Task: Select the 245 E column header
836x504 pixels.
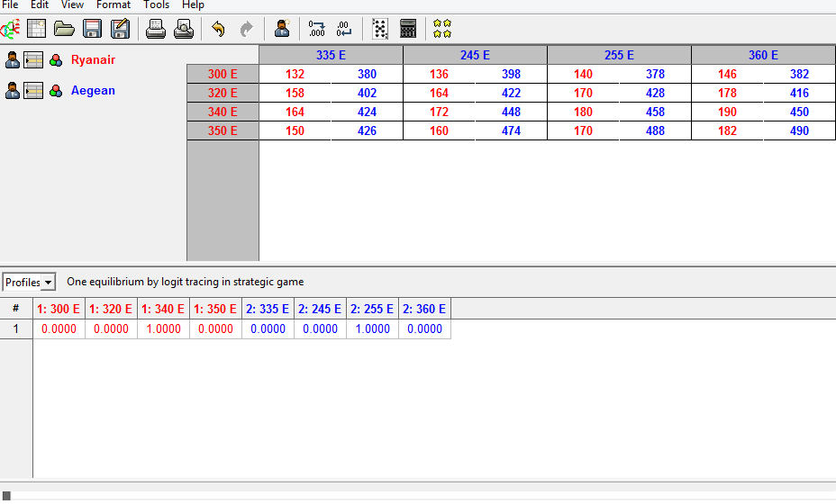Action: coord(475,55)
